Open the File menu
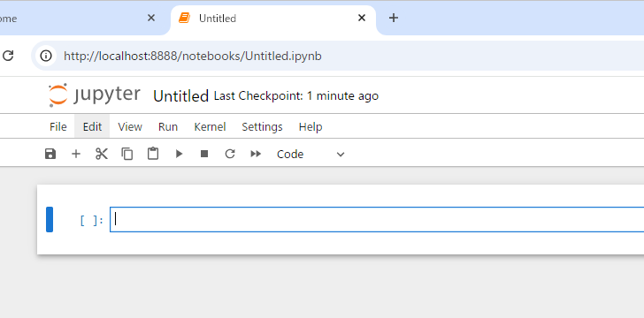644x318 pixels. (57, 127)
